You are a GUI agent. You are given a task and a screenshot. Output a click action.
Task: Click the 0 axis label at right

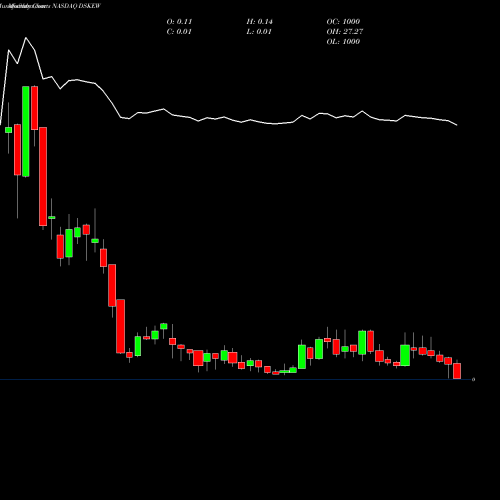click(x=473, y=379)
